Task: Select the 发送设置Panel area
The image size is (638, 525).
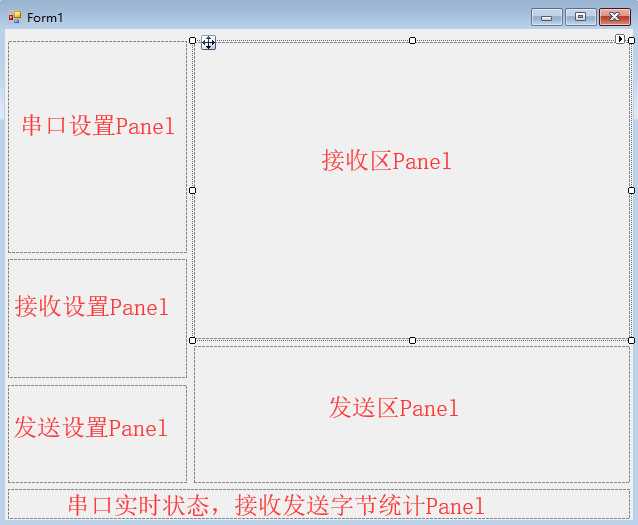Action: point(97,434)
